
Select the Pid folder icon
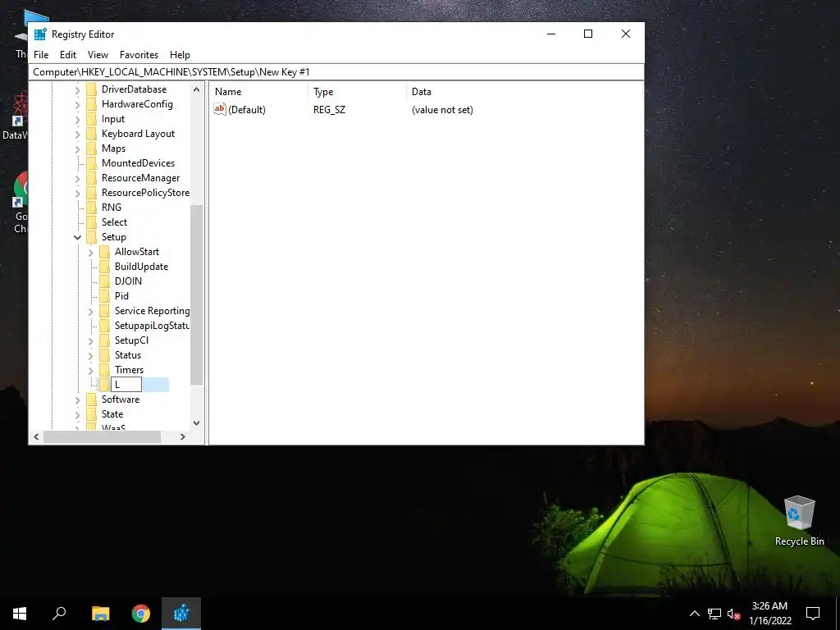click(x=104, y=295)
